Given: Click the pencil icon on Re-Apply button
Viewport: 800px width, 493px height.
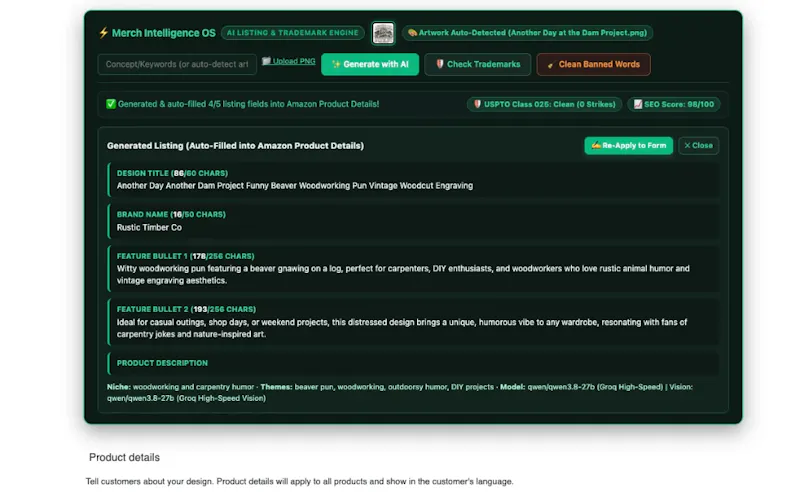Looking at the screenshot, I should click(596, 145).
